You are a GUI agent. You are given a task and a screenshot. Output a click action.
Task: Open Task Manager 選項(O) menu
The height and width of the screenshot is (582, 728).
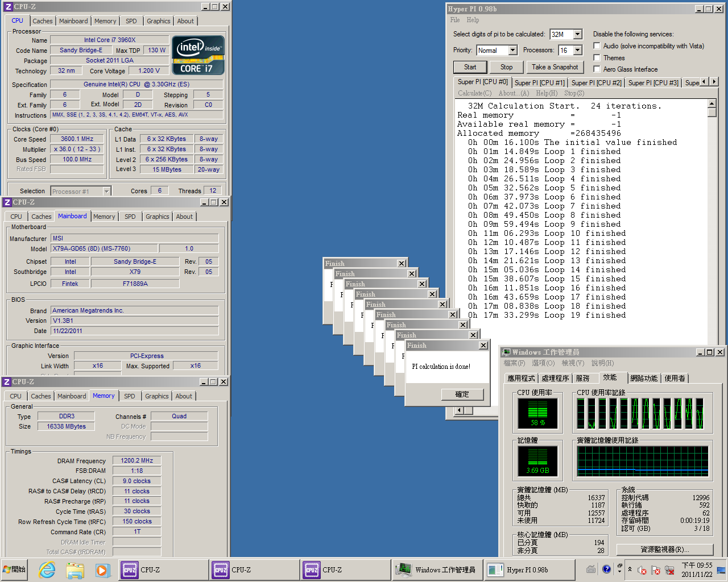point(543,363)
